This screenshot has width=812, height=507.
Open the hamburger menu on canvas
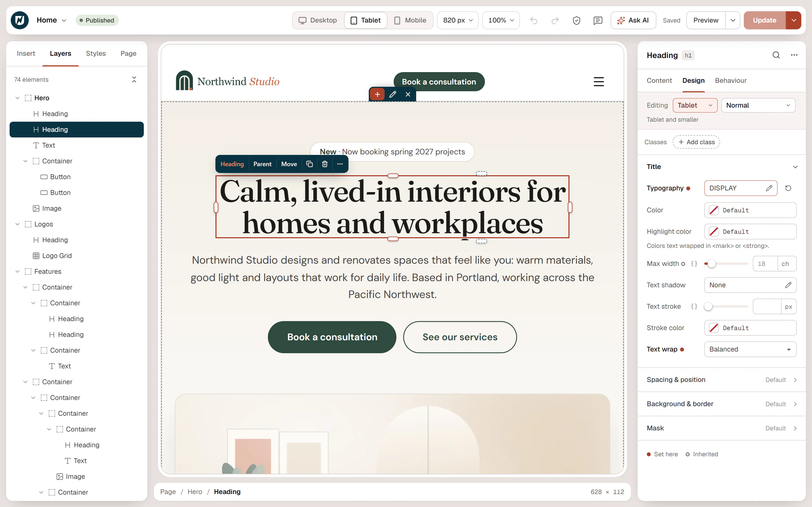(599, 81)
